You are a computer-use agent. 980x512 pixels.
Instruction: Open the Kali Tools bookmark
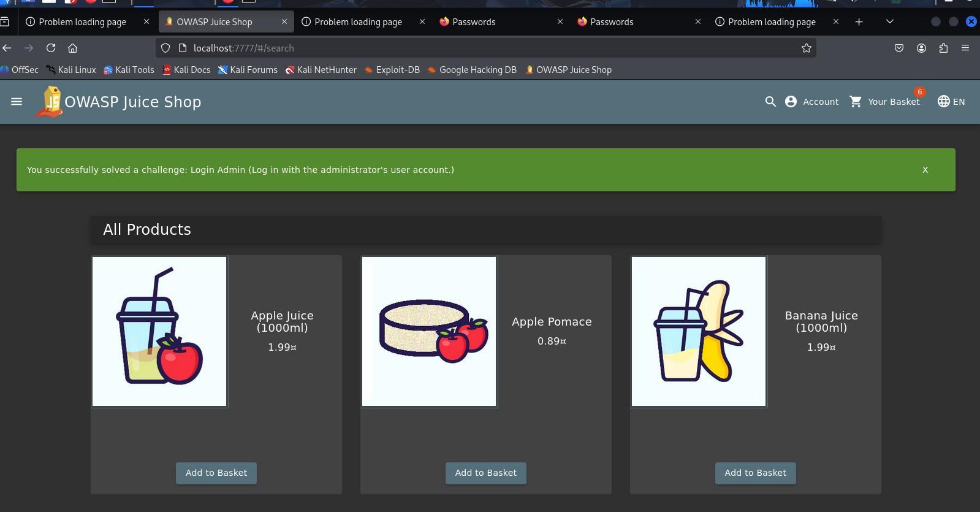click(129, 70)
